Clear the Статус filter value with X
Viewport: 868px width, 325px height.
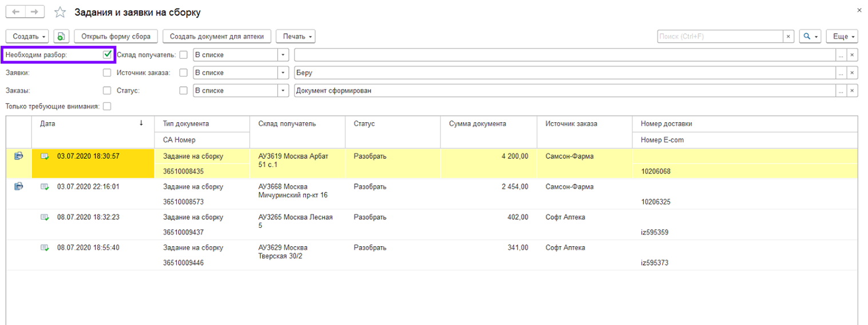pos(852,91)
